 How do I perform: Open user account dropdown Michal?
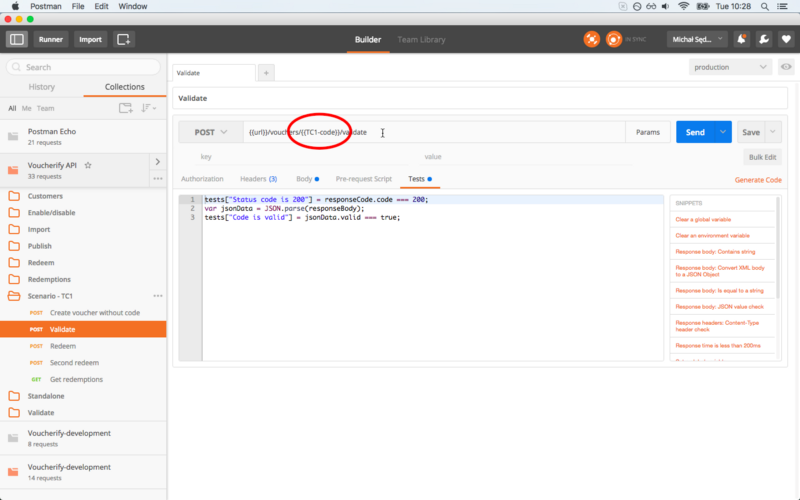696,39
